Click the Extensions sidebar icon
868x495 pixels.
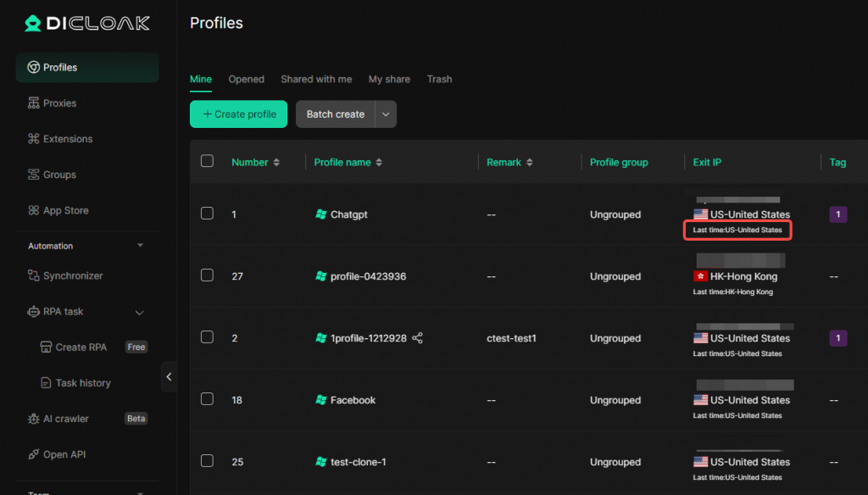tap(33, 138)
